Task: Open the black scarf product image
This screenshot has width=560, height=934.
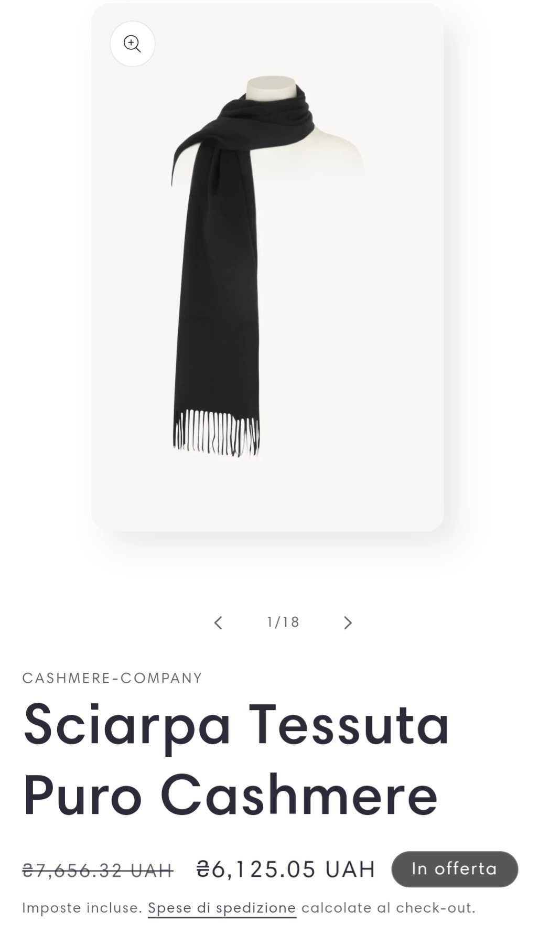Action: (267, 267)
